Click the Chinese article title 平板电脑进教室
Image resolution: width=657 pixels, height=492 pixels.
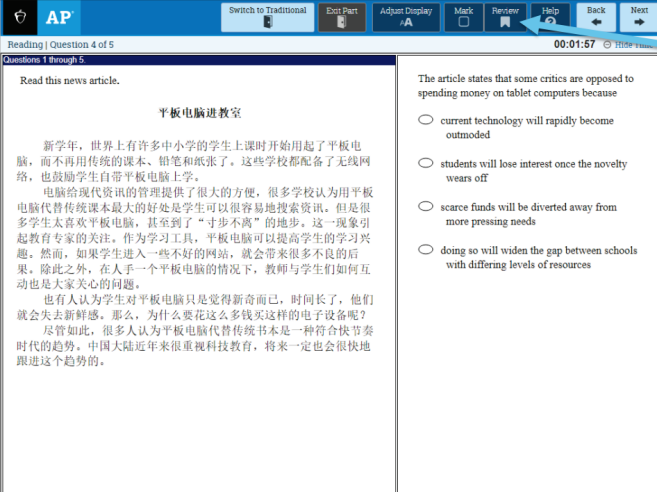[x=199, y=114]
